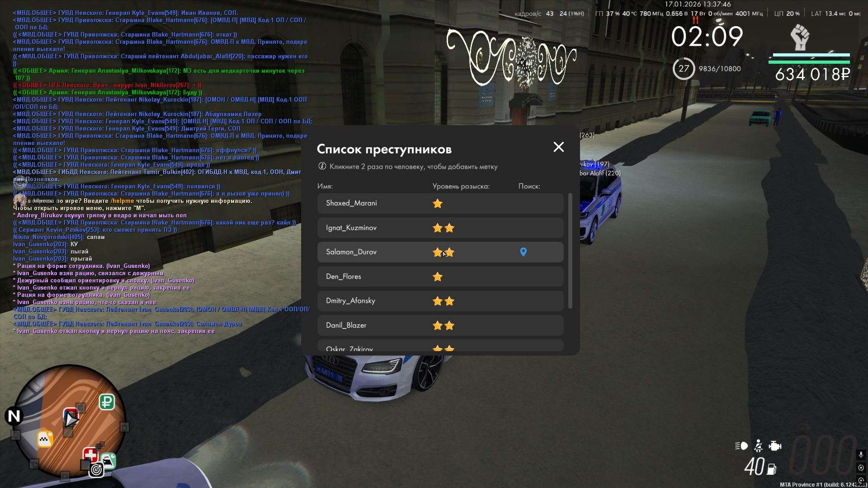Click the fuel pump icon next to 40
The width and height of the screenshot is (868, 488).
point(772,469)
